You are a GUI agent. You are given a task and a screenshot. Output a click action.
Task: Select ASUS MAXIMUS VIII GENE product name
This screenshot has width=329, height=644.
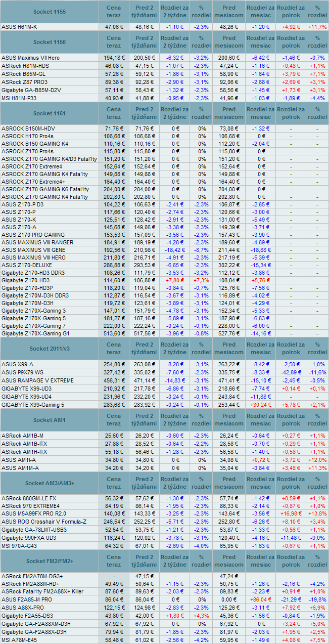click(34, 250)
